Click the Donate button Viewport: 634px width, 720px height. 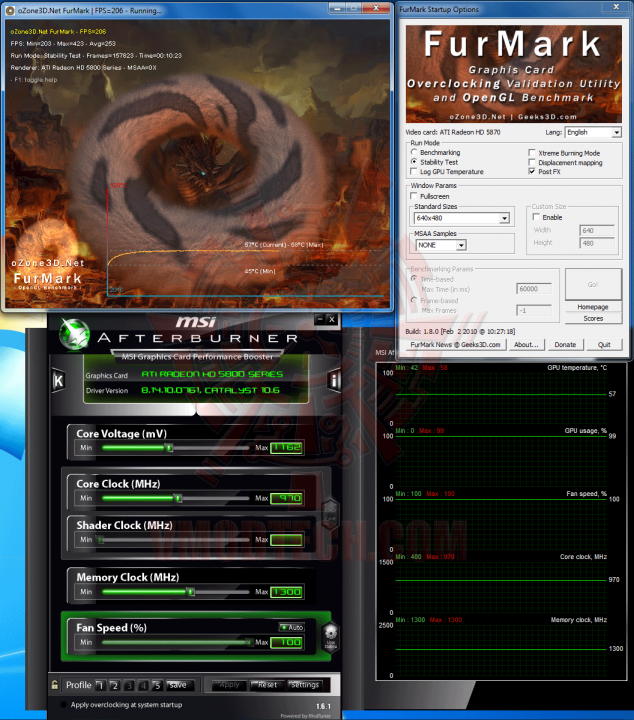click(x=565, y=345)
